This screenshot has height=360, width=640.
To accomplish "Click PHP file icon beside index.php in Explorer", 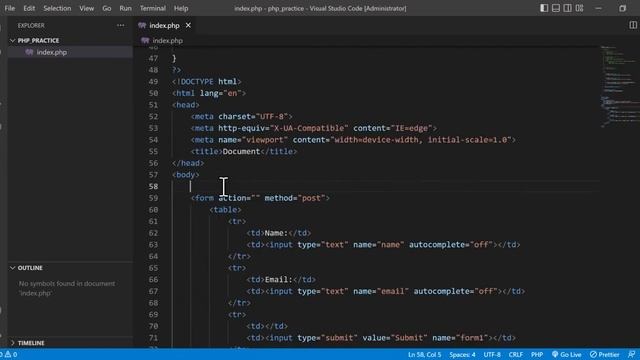I will (x=29, y=52).
